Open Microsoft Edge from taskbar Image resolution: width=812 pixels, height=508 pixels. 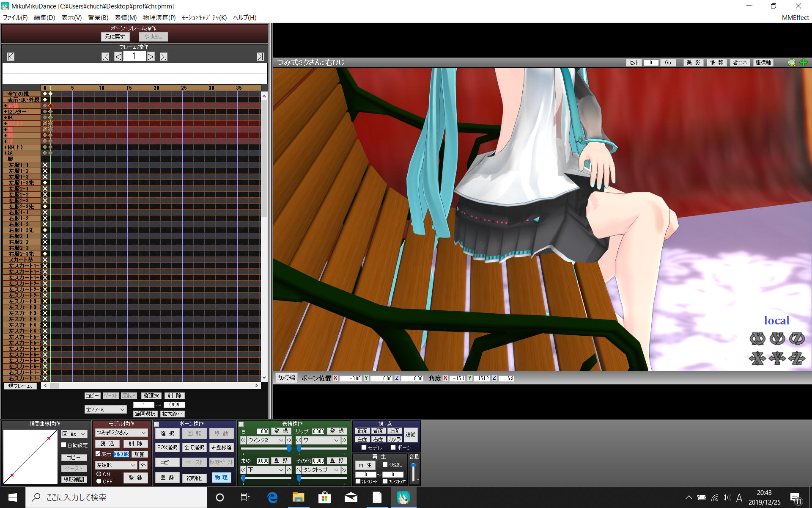[272, 497]
